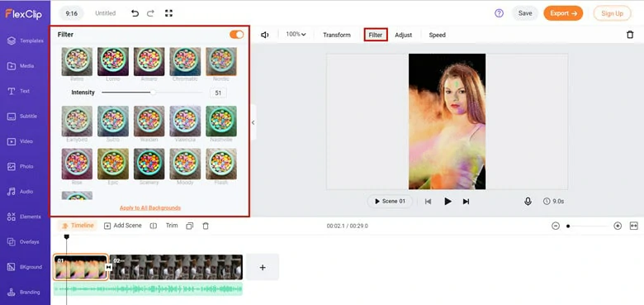Open the Templates sidebar section
644x305 pixels.
[25, 41]
